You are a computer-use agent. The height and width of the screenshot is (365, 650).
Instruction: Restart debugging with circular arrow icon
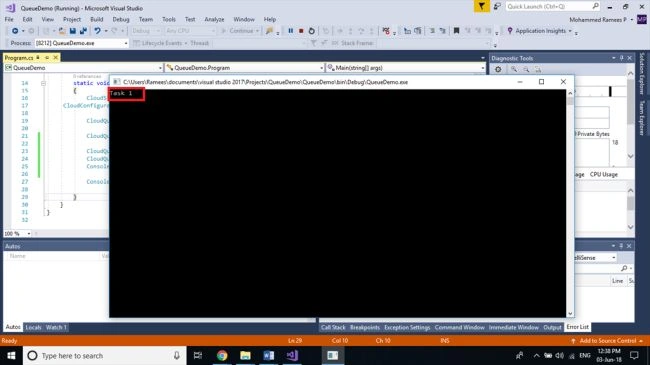tap(312, 31)
